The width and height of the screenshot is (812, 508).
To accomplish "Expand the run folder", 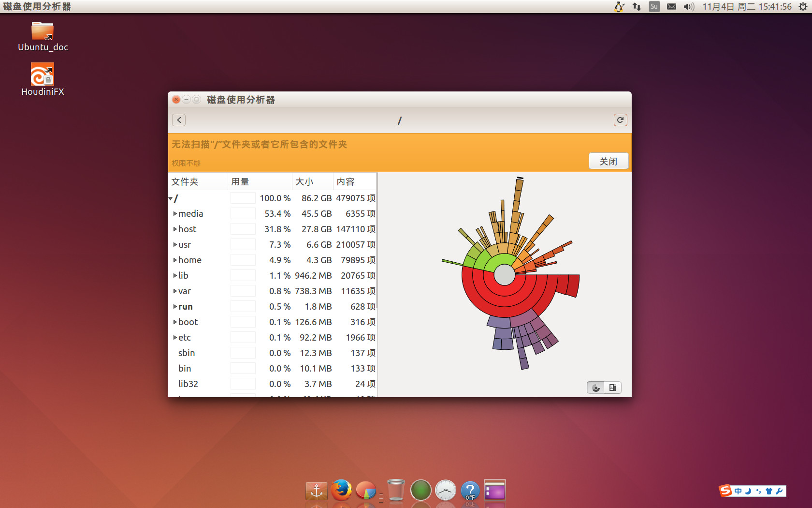I will [x=175, y=307].
